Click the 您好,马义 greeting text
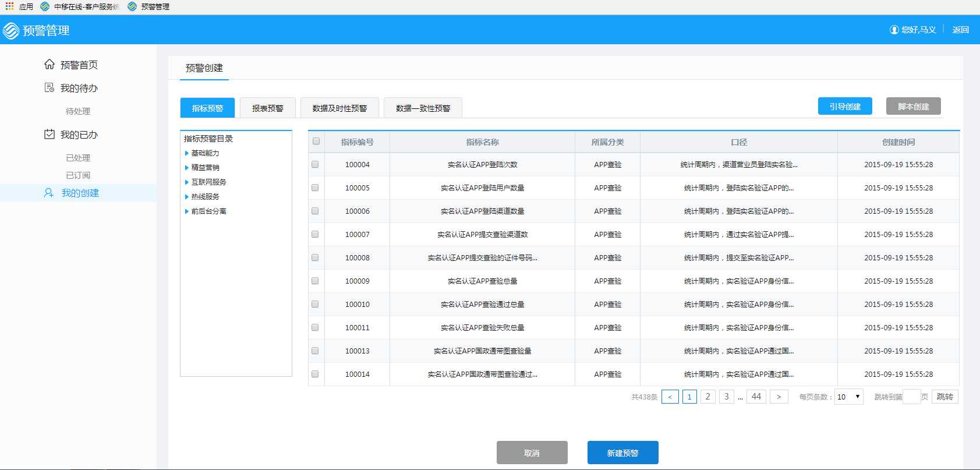Image resolution: width=980 pixels, height=470 pixels. (918, 30)
